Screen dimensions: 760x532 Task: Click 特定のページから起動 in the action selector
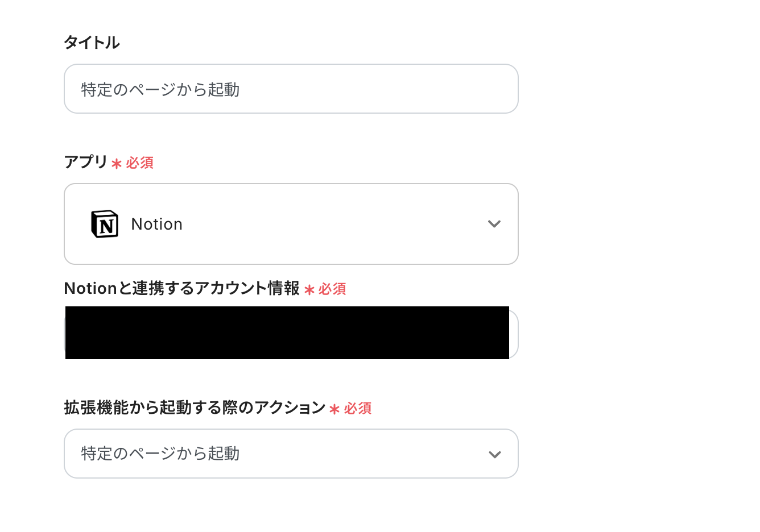click(x=160, y=454)
